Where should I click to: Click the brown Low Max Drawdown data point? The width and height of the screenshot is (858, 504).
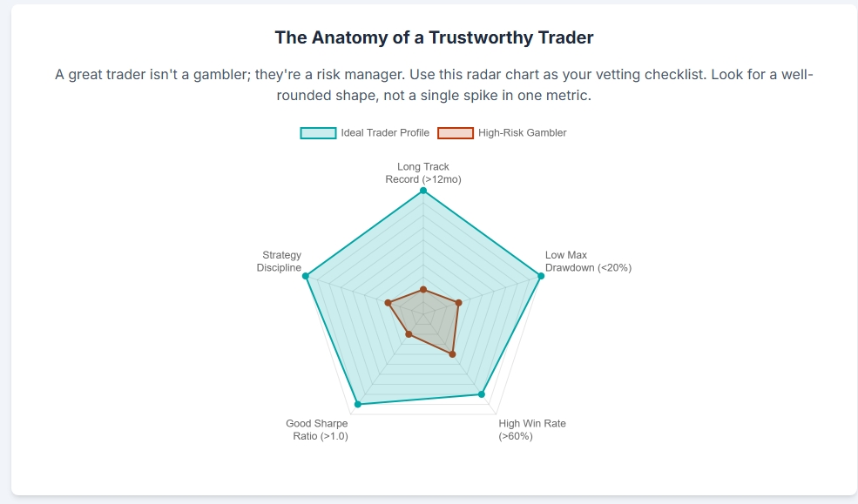(458, 303)
